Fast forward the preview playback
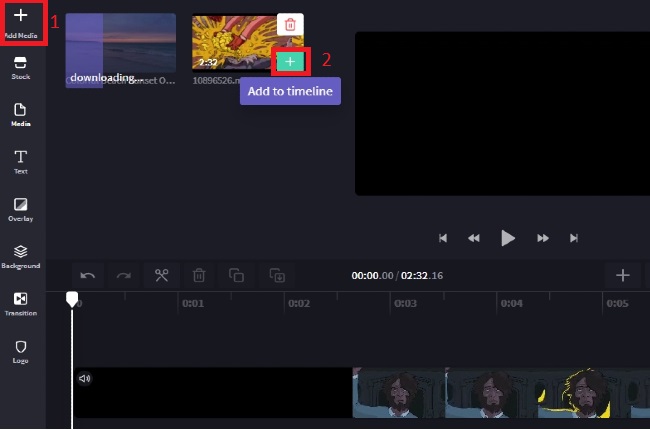 tap(543, 238)
